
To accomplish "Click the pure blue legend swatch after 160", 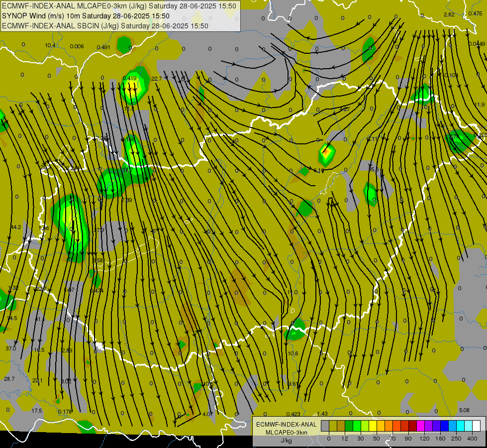I will point(444,426).
